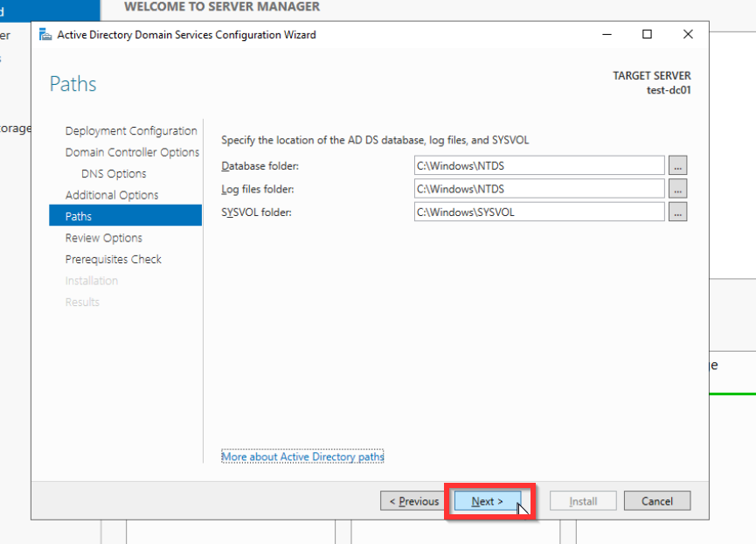Minimize the configuration wizard window

[607, 35]
